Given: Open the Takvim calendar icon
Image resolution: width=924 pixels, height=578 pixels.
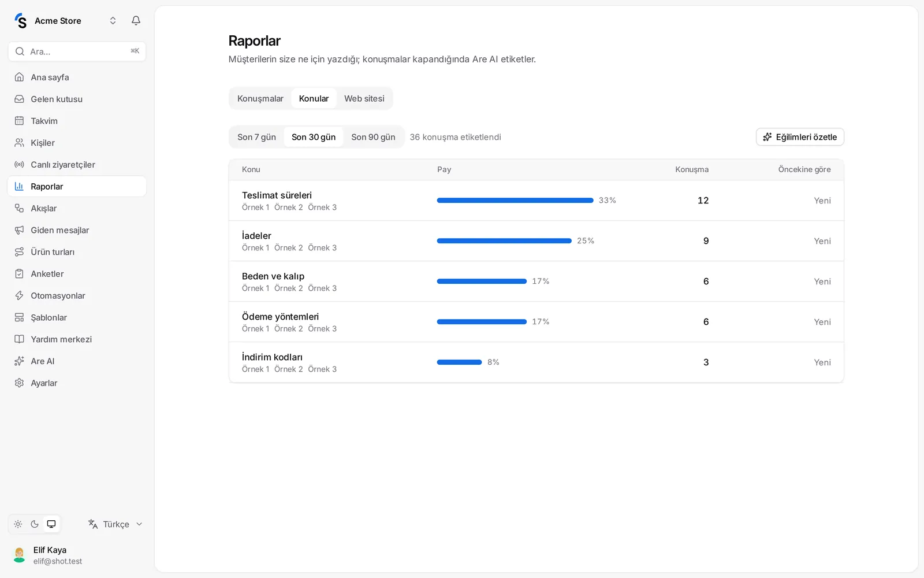Looking at the screenshot, I should 19,121.
